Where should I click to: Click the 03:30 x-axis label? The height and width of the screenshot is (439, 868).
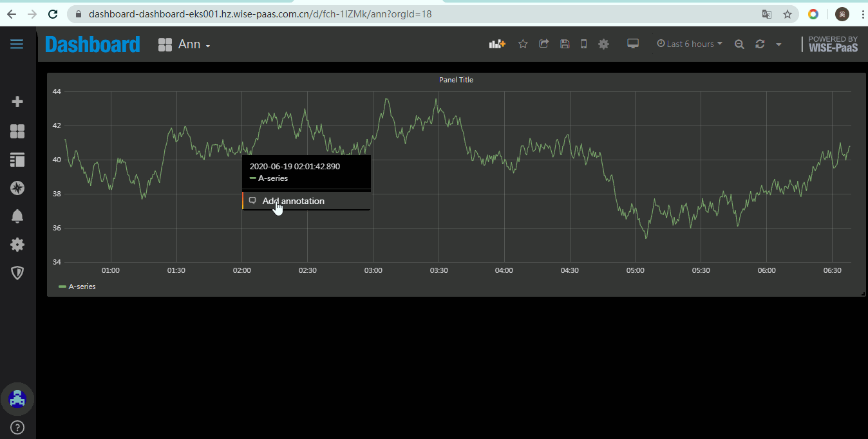click(439, 270)
